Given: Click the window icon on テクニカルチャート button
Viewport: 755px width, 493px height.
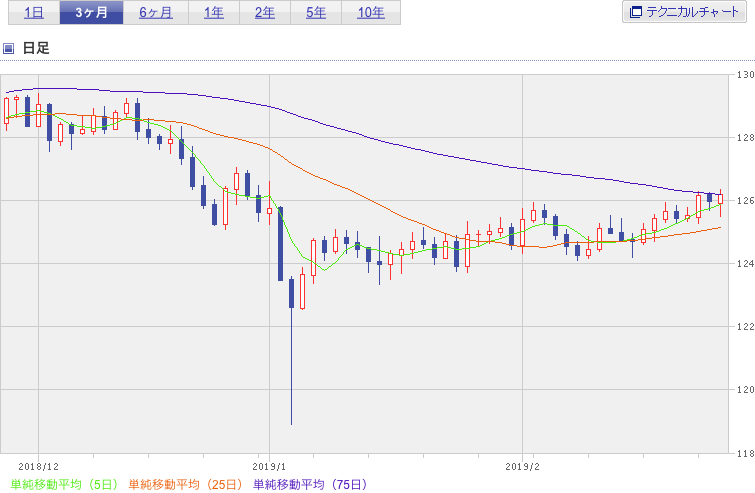Looking at the screenshot, I should [x=636, y=12].
